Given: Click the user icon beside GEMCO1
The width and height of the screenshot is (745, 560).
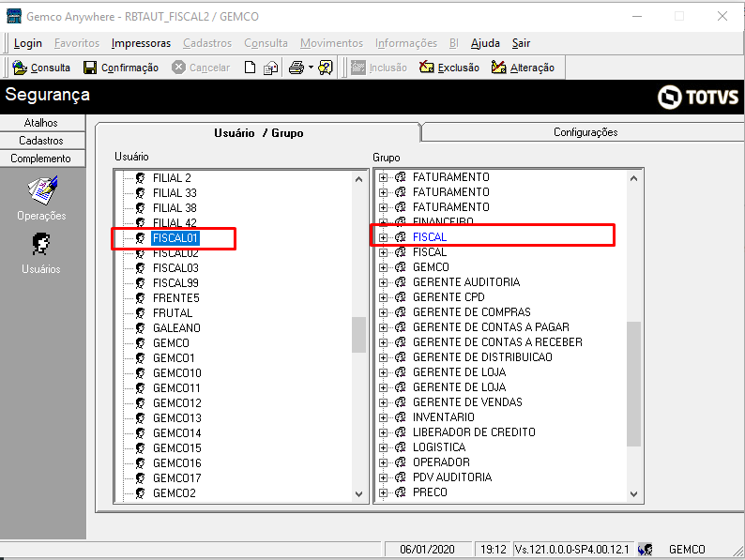Looking at the screenshot, I should 140,358.
